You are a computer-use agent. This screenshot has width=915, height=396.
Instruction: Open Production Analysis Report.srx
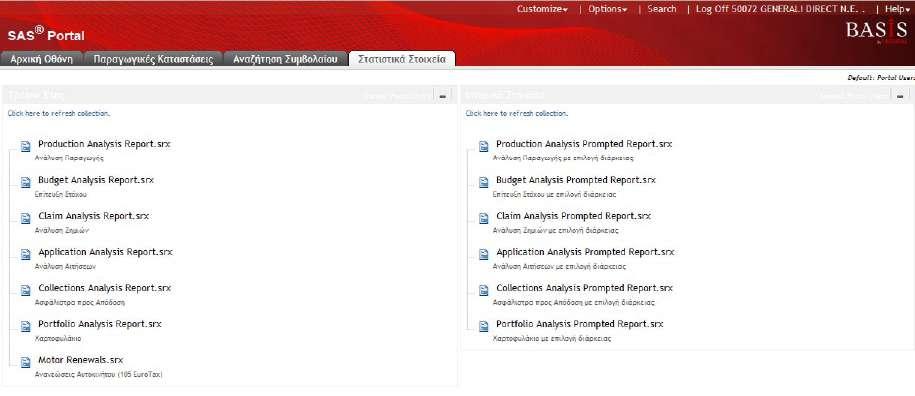point(104,144)
